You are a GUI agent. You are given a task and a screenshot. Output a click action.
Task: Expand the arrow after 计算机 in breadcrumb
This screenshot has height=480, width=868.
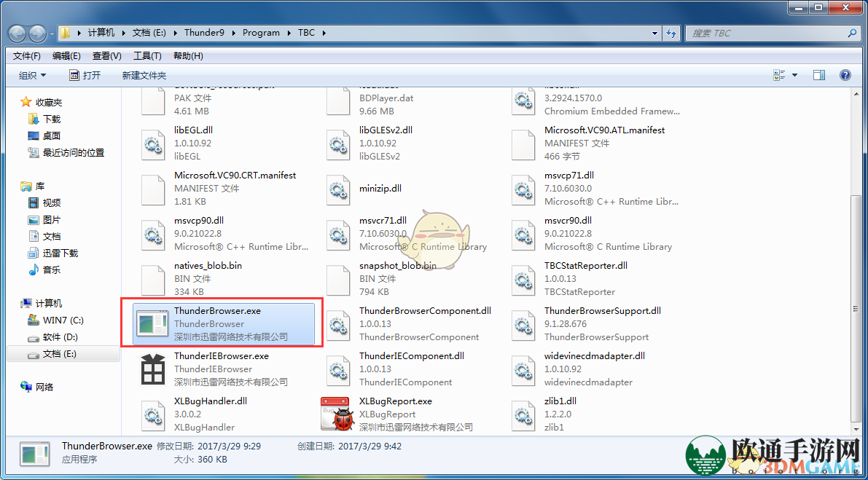pyautogui.click(x=124, y=33)
